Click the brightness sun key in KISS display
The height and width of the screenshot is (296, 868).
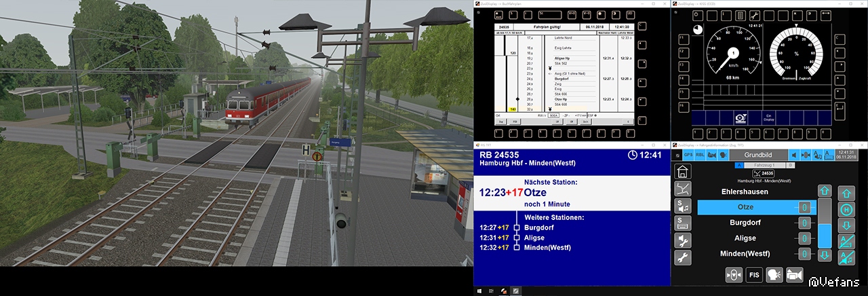coord(797,16)
